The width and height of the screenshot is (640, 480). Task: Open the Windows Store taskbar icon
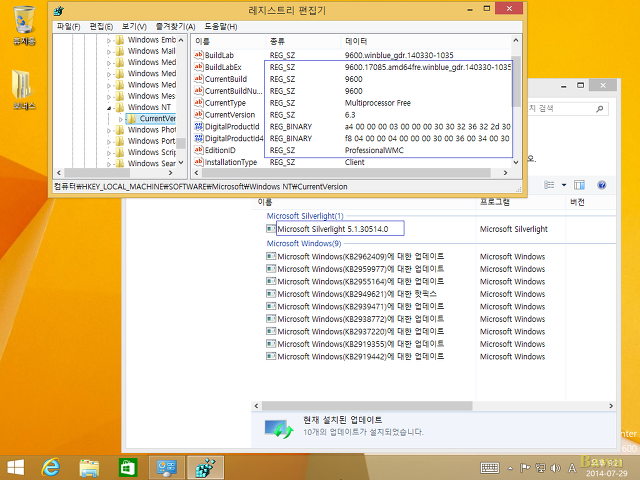pos(128,467)
